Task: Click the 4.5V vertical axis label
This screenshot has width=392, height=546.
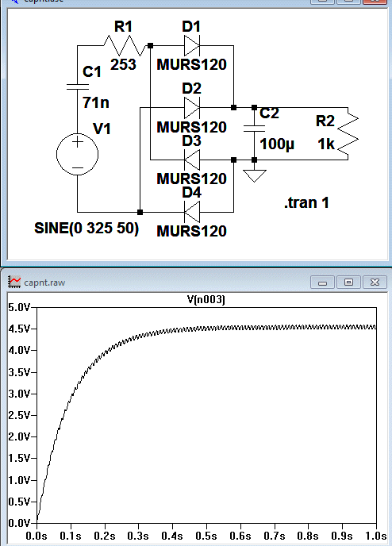Action: point(19,329)
